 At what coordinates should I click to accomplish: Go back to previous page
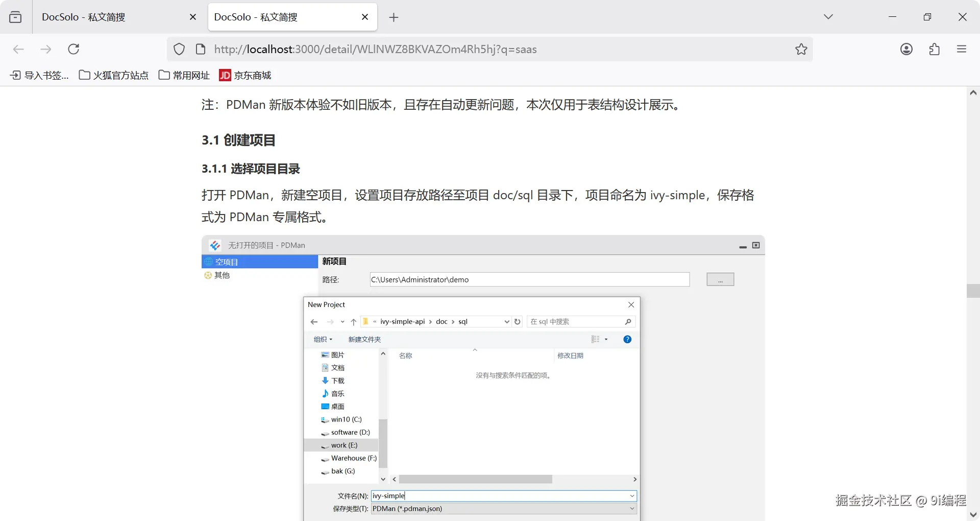[x=18, y=49]
